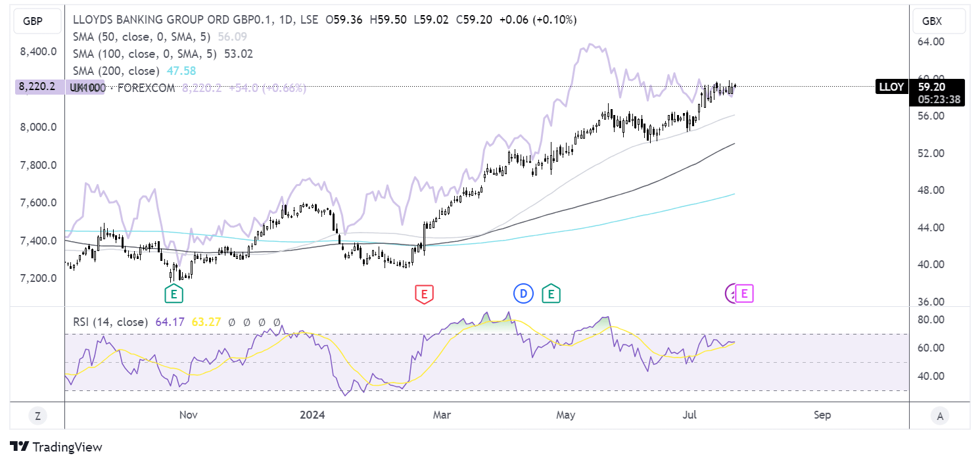The height and width of the screenshot is (464, 980).
Task: Click the Nov time axis label
Action: pos(189,415)
